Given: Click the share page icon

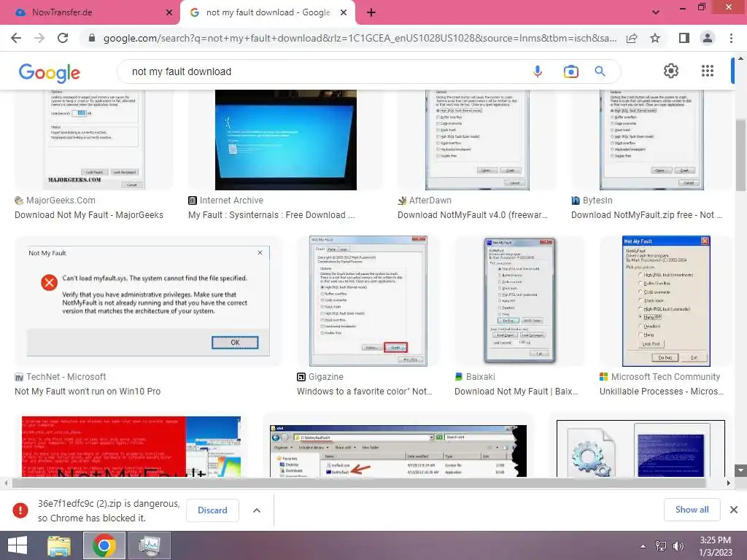Looking at the screenshot, I should 632,38.
